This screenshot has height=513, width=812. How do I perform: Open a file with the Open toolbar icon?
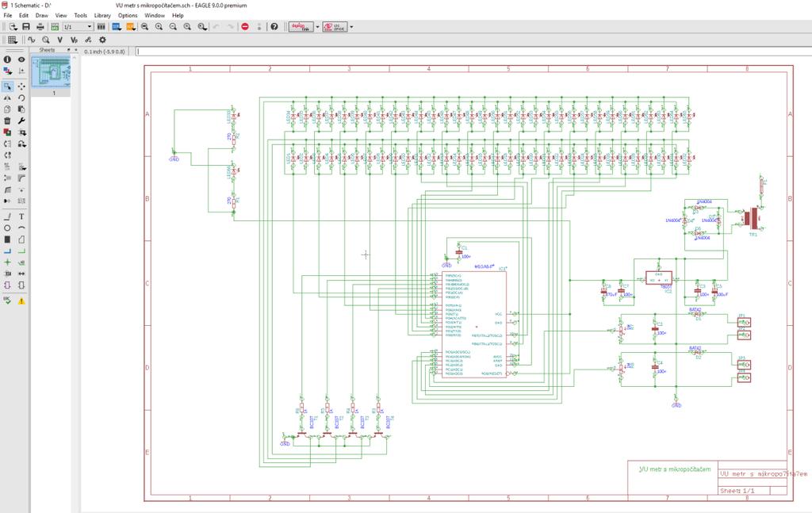[13, 26]
